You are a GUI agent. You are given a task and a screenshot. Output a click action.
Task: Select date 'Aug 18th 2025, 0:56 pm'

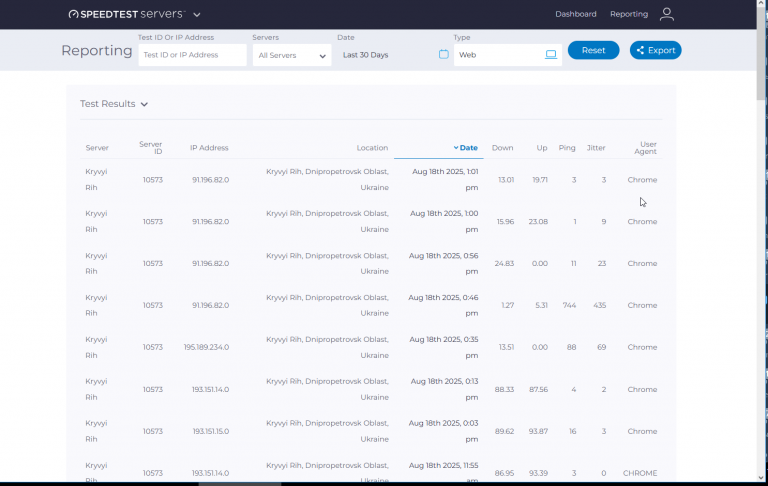[444, 263]
